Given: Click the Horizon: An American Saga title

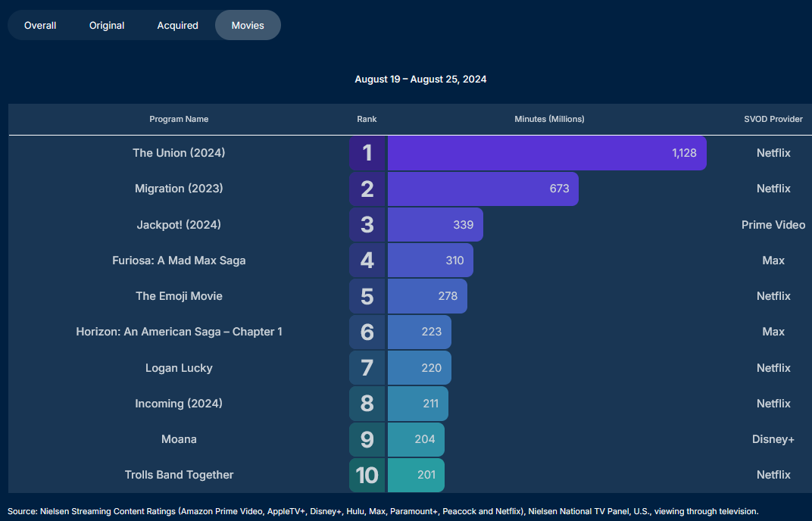Looking at the screenshot, I should [x=179, y=332].
